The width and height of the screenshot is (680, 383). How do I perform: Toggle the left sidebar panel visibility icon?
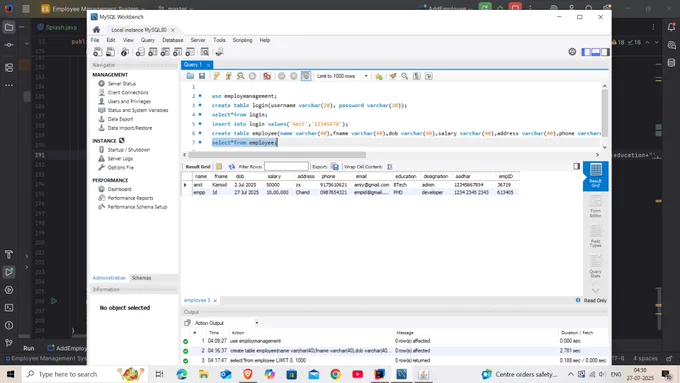(x=586, y=52)
